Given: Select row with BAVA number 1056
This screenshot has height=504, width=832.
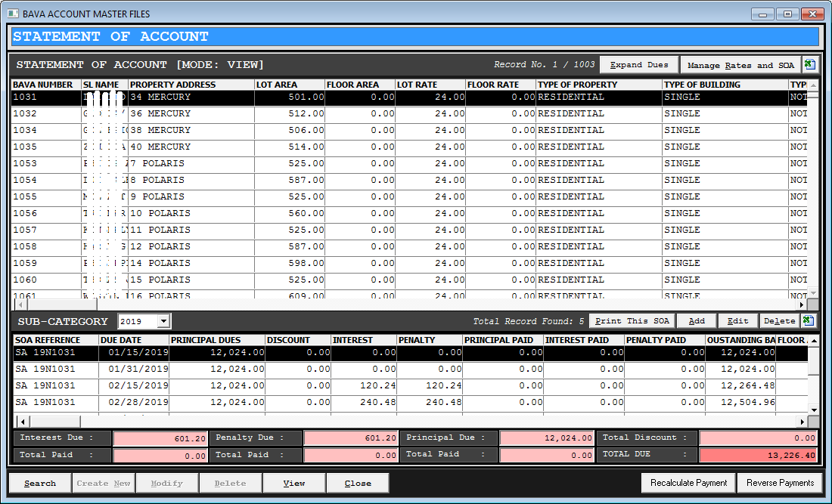Looking at the screenshot, I should click(45, 213).
